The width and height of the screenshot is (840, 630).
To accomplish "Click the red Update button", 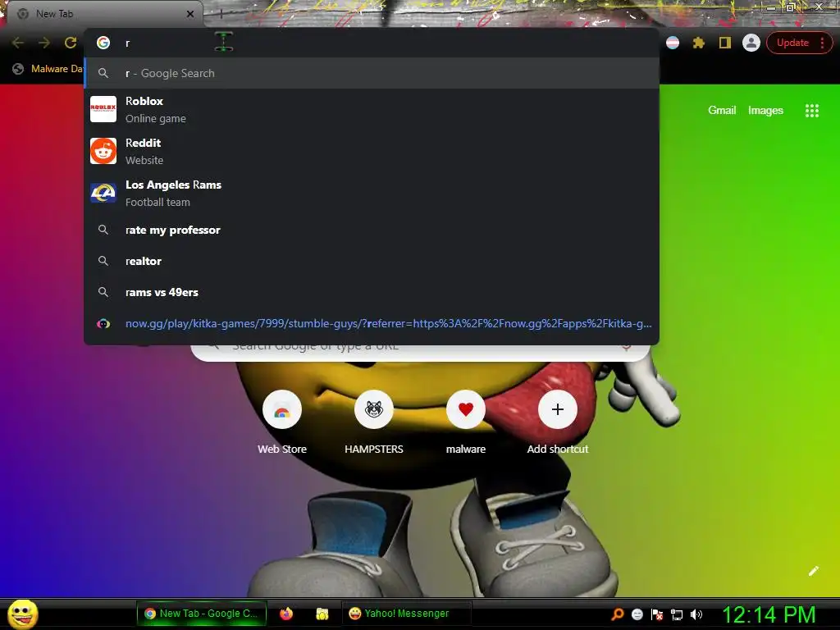I will coord(792,43).
